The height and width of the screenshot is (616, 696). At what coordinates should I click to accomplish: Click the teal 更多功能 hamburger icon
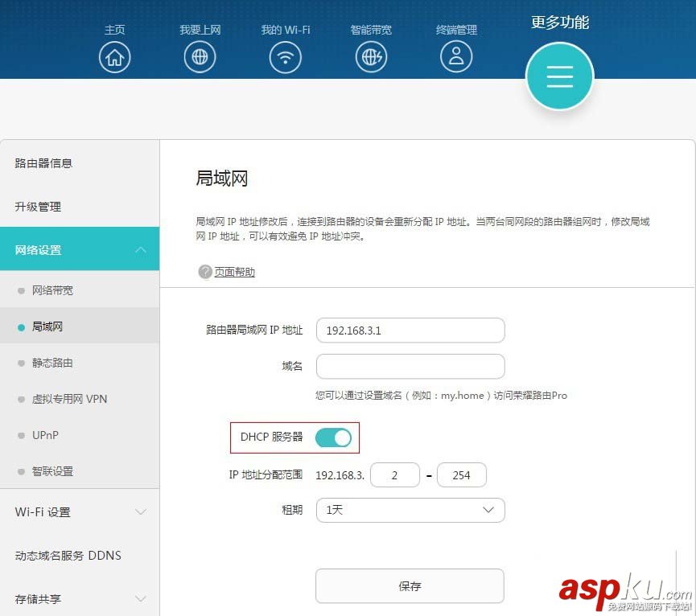tap(559, 76)
